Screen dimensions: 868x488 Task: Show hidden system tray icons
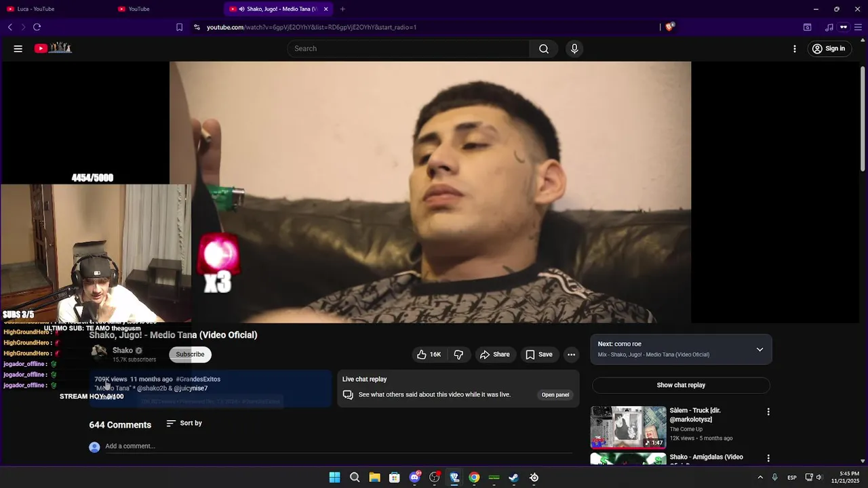(x=760, y=478)
